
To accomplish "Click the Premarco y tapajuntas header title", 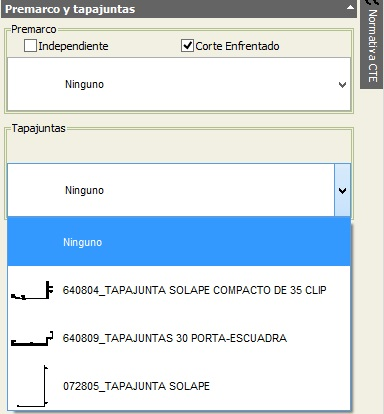I will (70, 9).
